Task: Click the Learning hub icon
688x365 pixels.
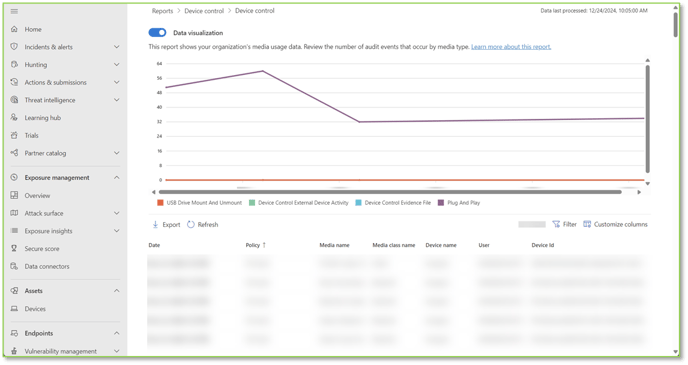Action: click(x=14, y=118)
